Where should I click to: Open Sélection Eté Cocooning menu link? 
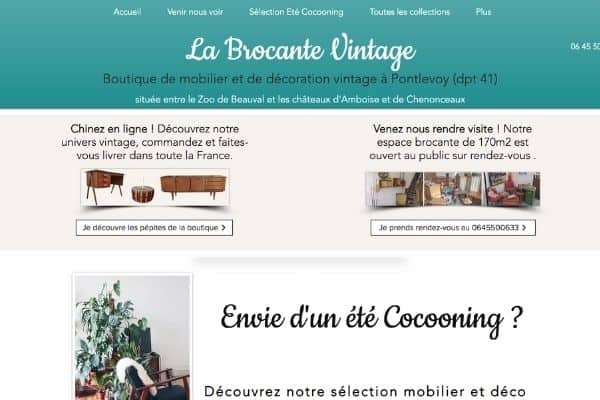pyautogui.click(x=296, y=12)
